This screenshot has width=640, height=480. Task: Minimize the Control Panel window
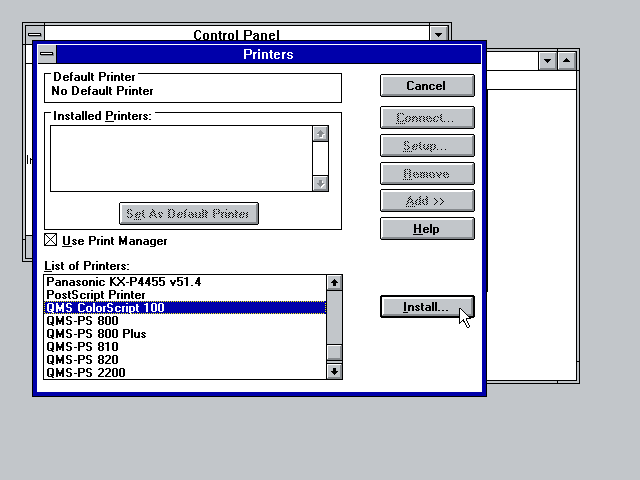(439, 34)
